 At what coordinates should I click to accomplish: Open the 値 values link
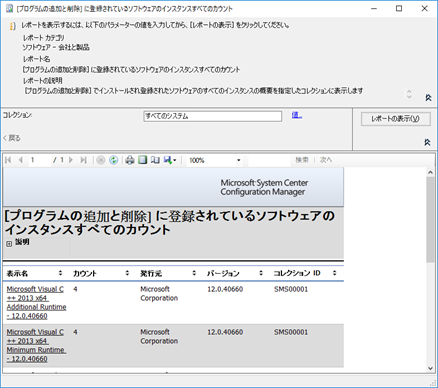point(297,115)
